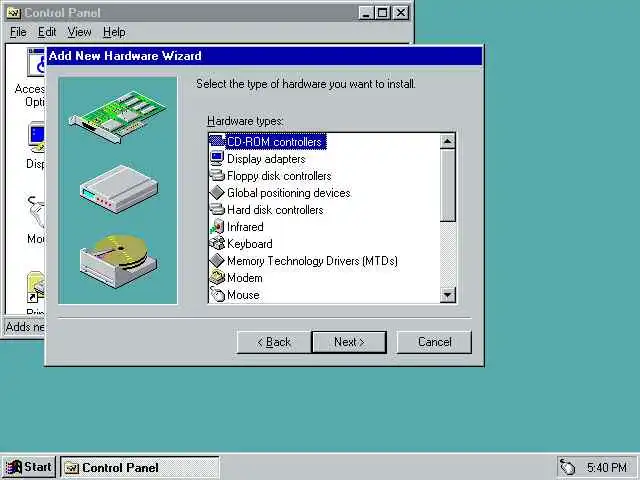Click the Control Panel taskbar button
640x480 pixels.
(x=140, y=467)
